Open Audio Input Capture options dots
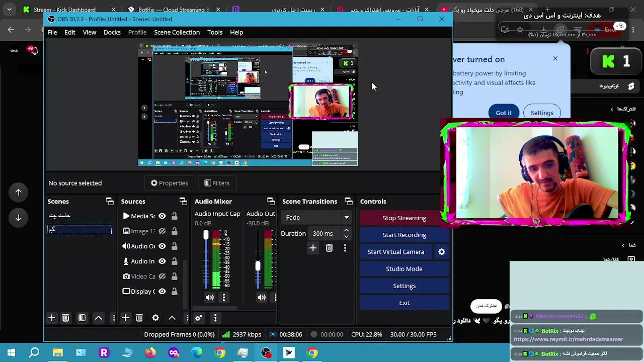This screenshot has height=362, width=644. [x=224, y=298]
